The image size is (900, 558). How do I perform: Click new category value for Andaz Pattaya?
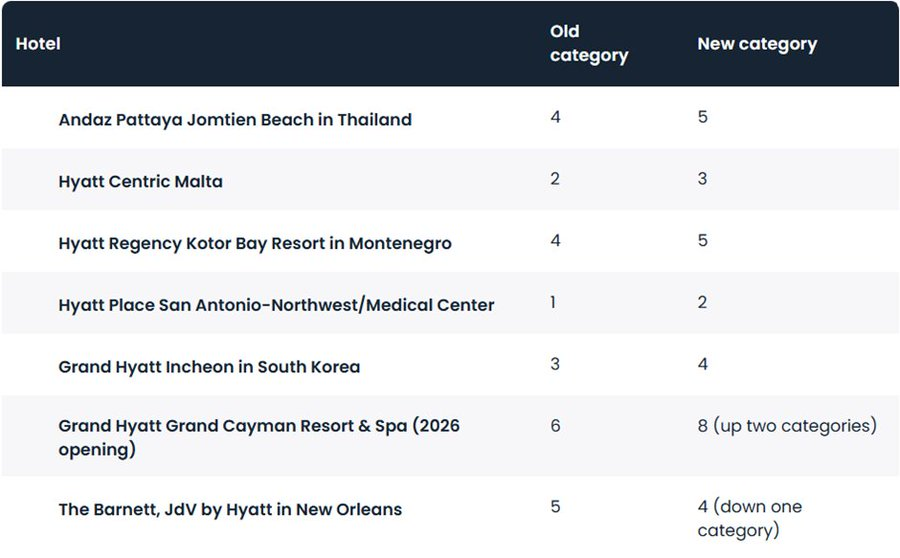(x=702, y=118)
